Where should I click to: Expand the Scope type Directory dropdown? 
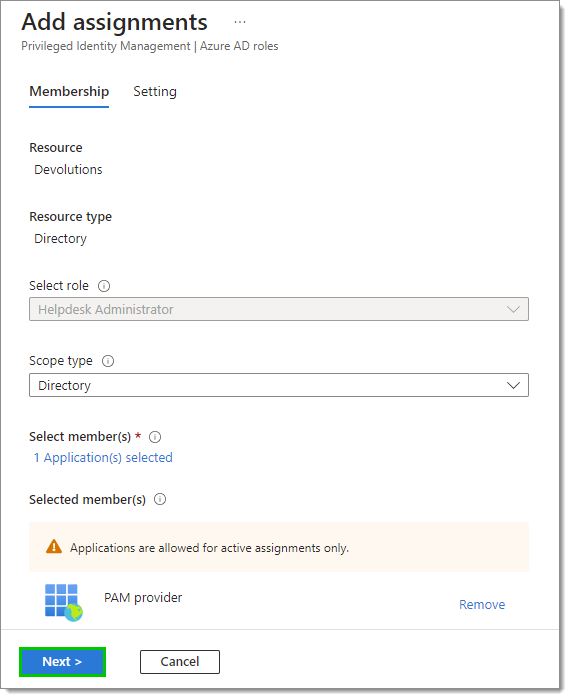[x=279, y=386]
